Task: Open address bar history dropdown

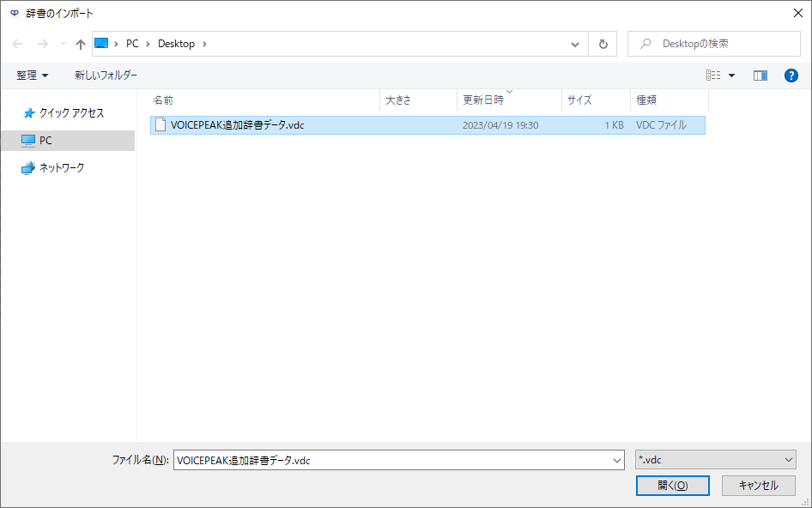Action: (575, 44)
